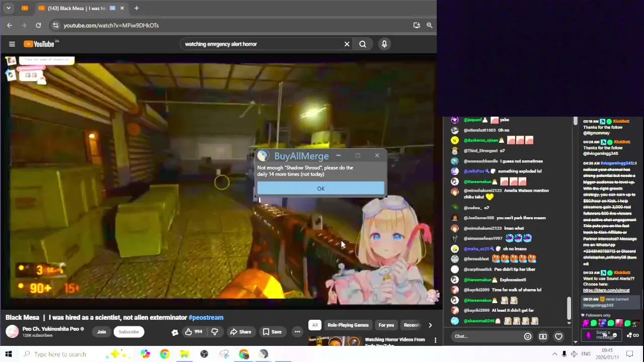644x362 pixels.
Task: Click system tray microphone icon
Action: [x=564, y=354]
